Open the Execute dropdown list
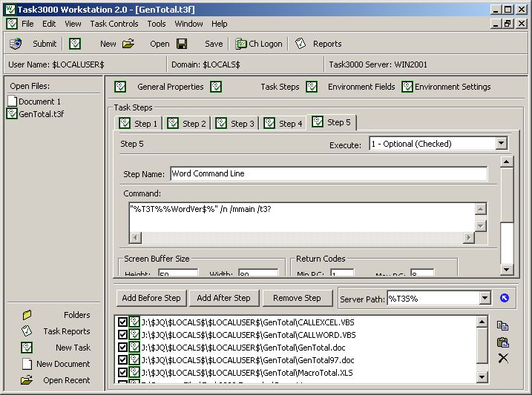532x395 pixels. [501, 144]
